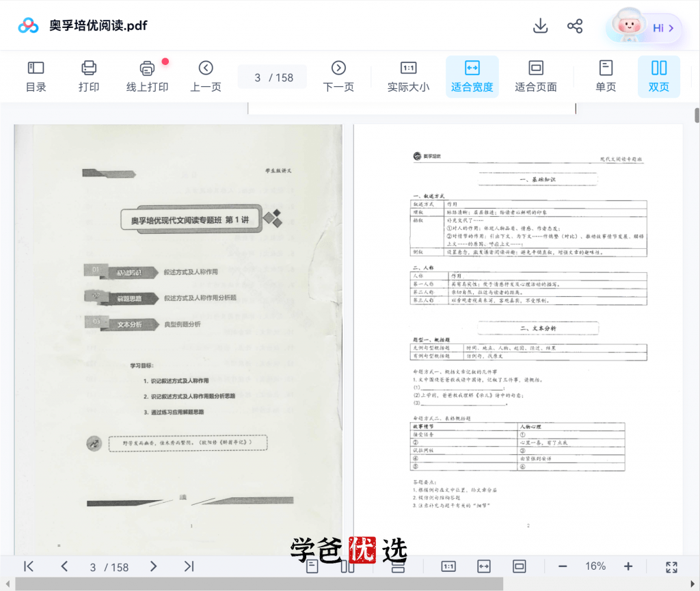Click the right page with 基础知识 heading
Viewport: 700px width, 591px height.
pos(518,339)
